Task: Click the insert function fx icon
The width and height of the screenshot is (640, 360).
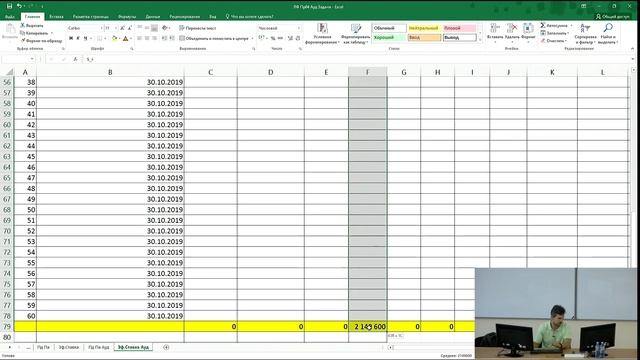Action: click(x=75, y=59)
